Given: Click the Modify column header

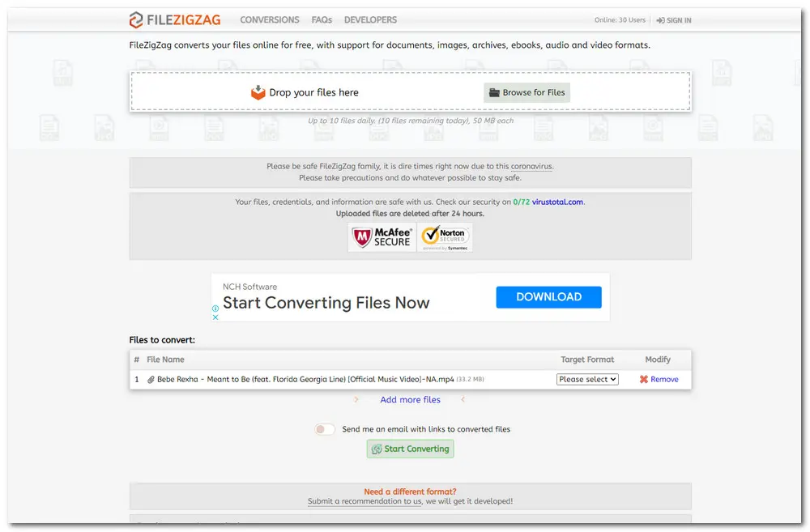Looking at the screenshot, I should tap(658, 360).
